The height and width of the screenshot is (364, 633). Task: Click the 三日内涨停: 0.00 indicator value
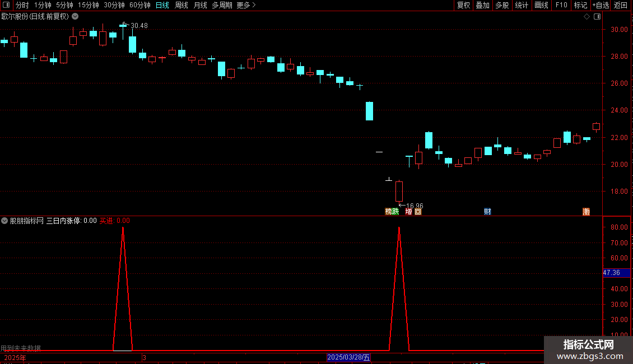coord(72,221)
